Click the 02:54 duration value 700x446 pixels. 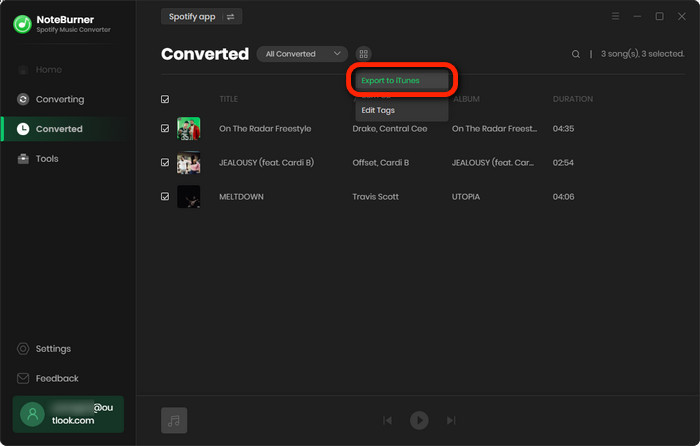[563, 163]
